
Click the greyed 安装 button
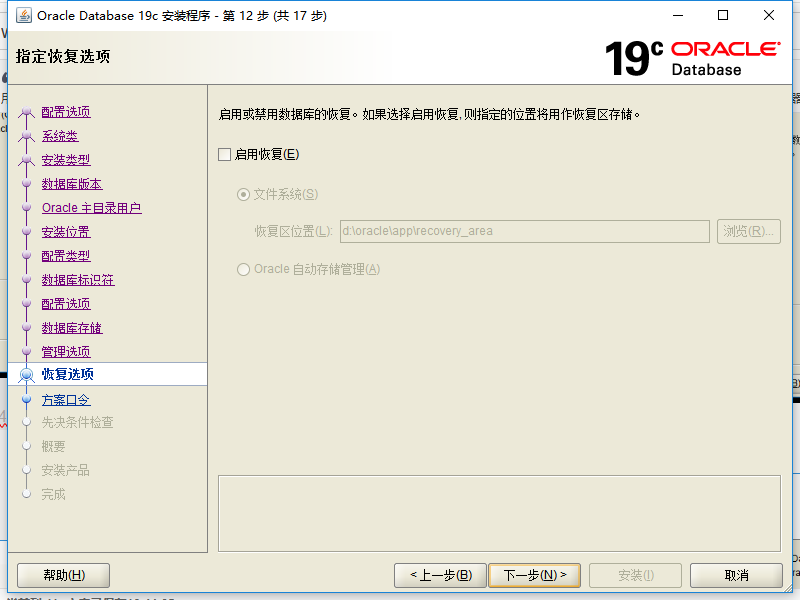[635, 576]
